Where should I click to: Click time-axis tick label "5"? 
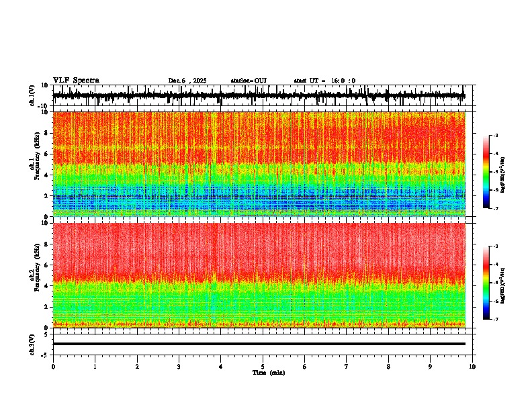coord(263,367)
